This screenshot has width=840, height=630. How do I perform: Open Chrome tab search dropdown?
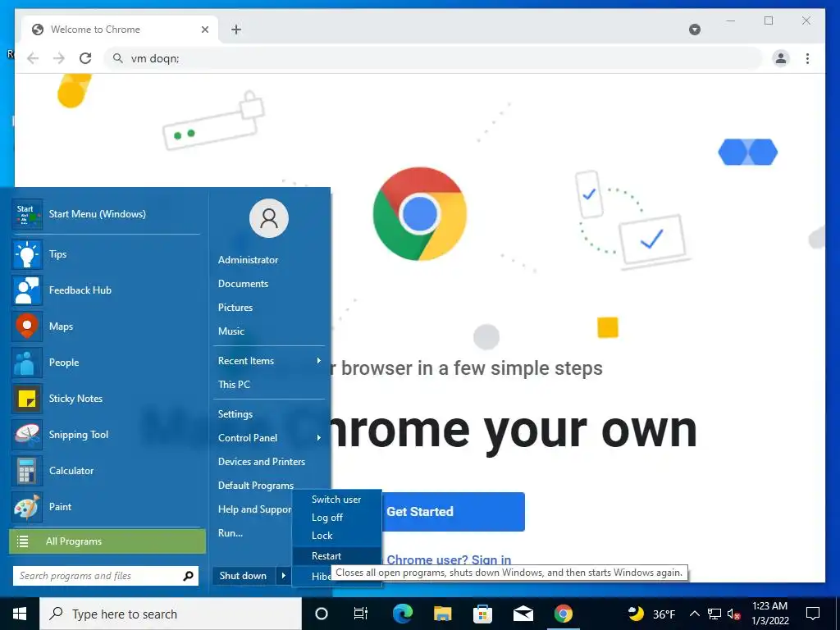694,30
